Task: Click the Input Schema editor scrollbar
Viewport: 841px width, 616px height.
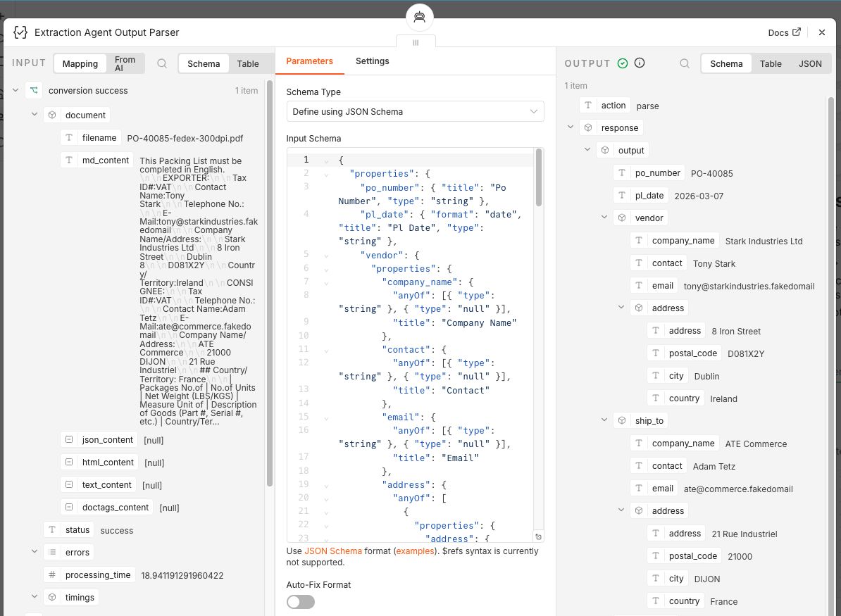Action: (x=539, y=178)
